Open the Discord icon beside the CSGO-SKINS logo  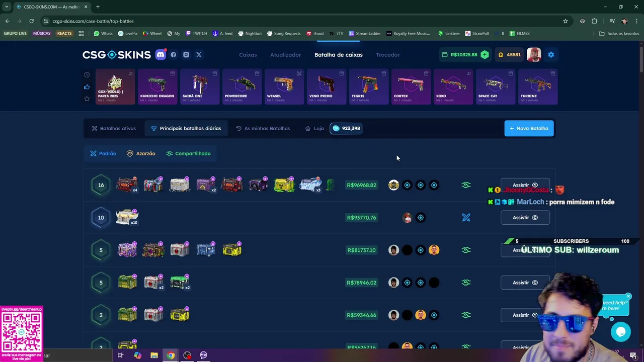tap(160, 55)
